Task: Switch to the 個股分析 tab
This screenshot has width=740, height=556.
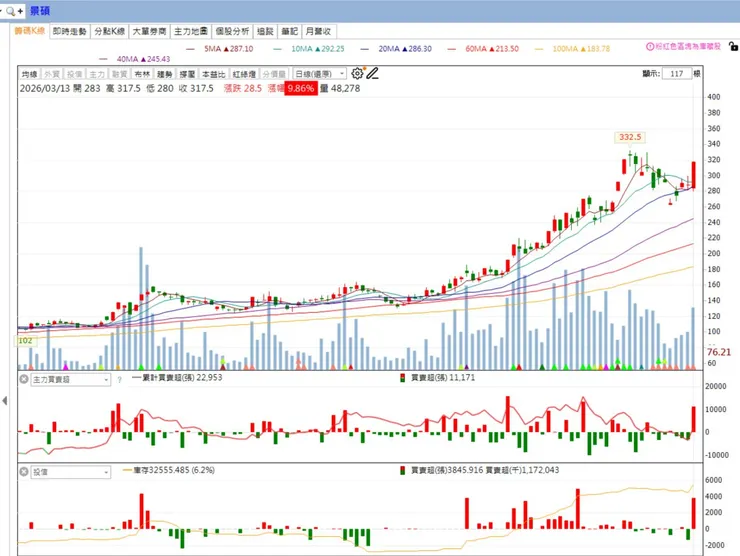Action: tap(232, 31)
